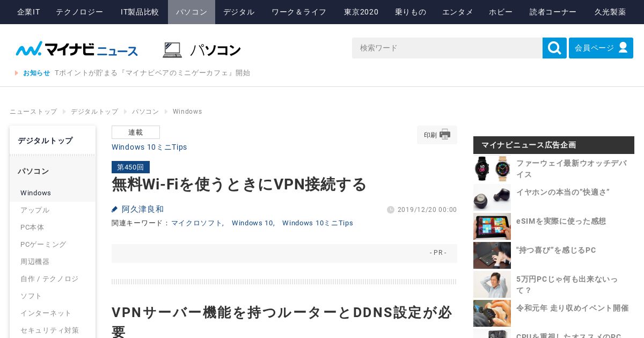The image size is (644, 338).
Task: Open "持つ喜び"を感じるPC article link
Action: [556, 250]
